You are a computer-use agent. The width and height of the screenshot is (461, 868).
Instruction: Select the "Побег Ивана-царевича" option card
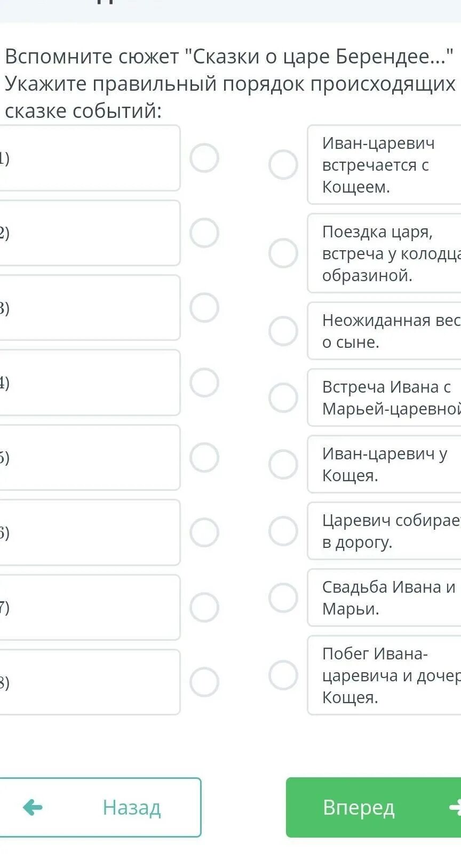384,675
